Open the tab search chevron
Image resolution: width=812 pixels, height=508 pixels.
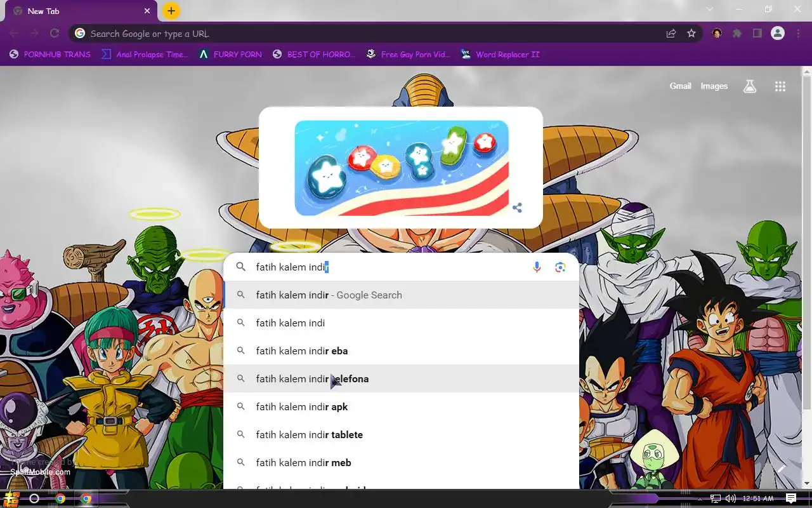(710, 10)
